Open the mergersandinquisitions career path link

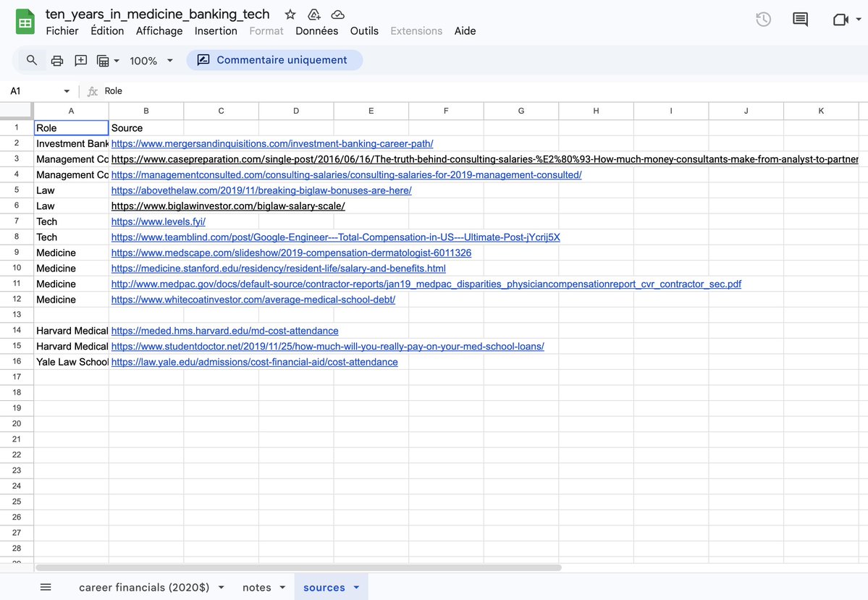click(x=271, y=144)
